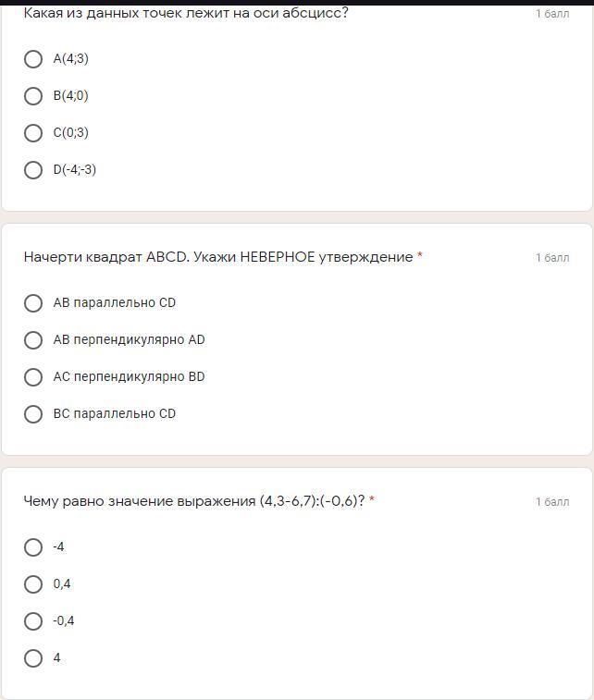Pick the C(0;3) radio button
Viewport: 594px width, 700px height.
pos(33,133)
